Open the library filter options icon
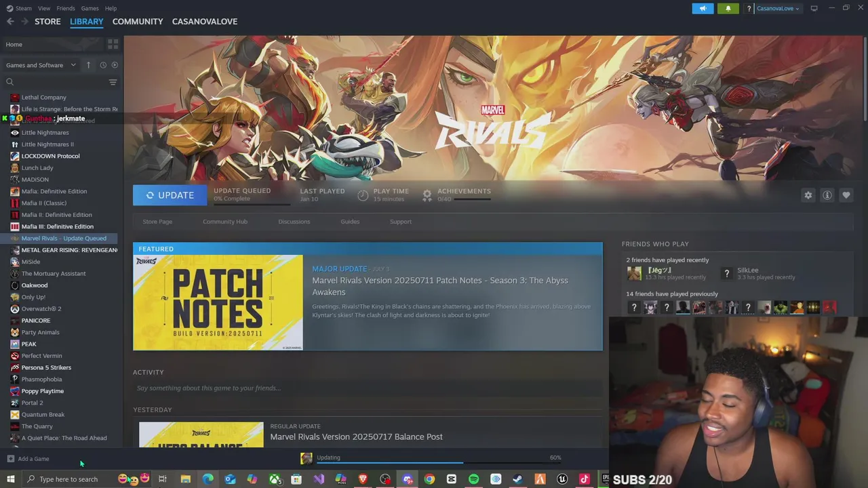This screenshot has width=868, height=488. click(113, 82)
